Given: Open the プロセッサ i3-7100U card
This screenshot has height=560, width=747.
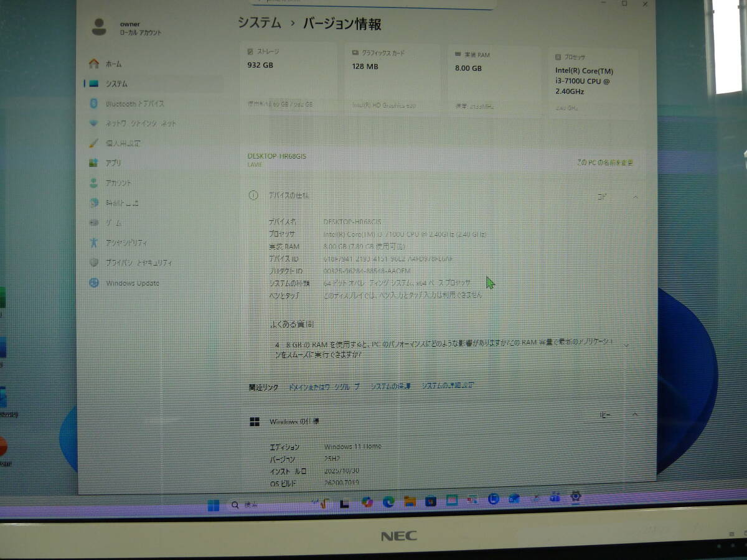Looking at the screenshot, I should click(x=593, y=82).
